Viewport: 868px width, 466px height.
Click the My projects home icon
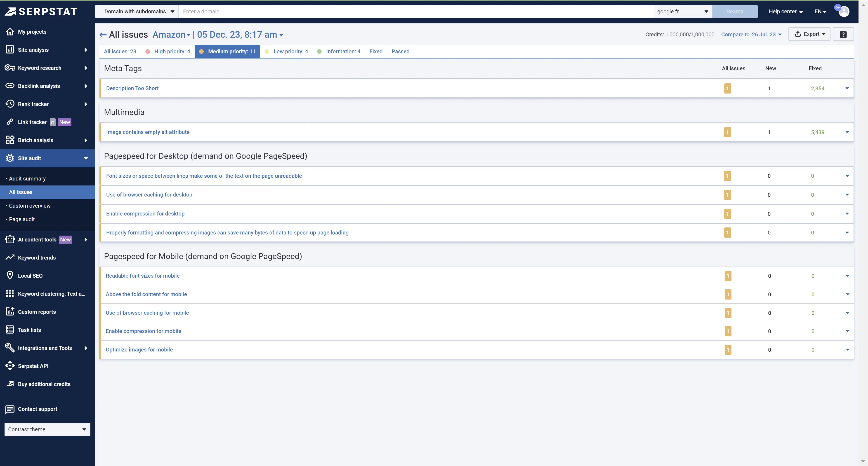click(x=10, y=32)
